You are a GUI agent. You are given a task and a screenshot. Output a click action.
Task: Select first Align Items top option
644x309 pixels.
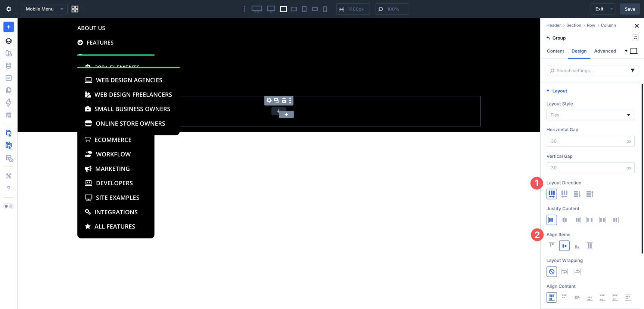pyautogui.click(x=551, y=246)
